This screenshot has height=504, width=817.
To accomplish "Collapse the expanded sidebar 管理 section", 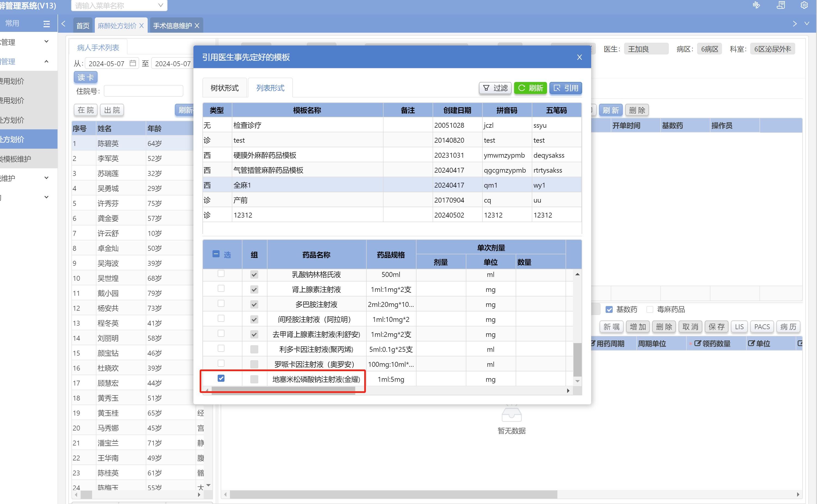I will pos(46,61).
